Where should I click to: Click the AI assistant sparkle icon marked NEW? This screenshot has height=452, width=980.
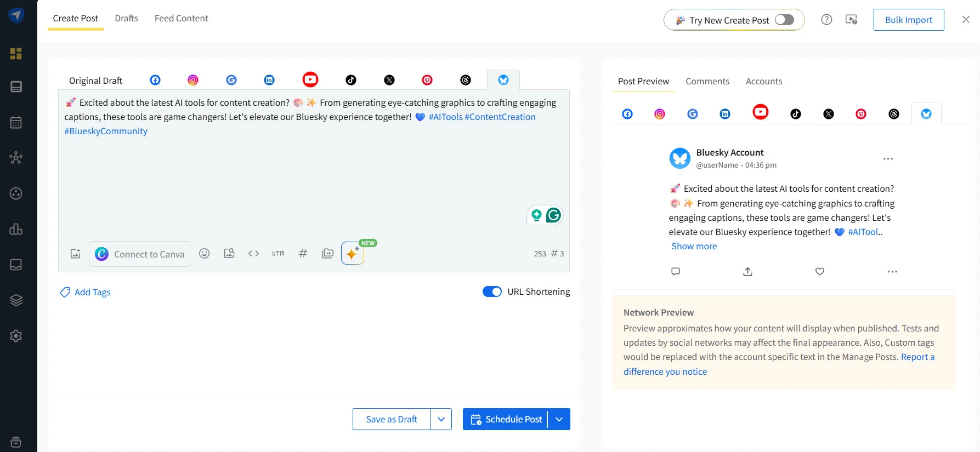click(353, 254)
